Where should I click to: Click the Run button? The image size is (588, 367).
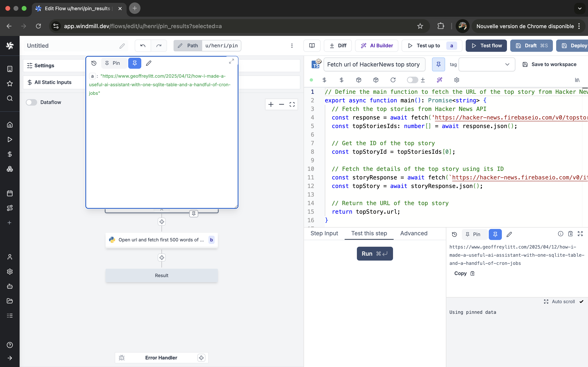click(x=375, y=254)
